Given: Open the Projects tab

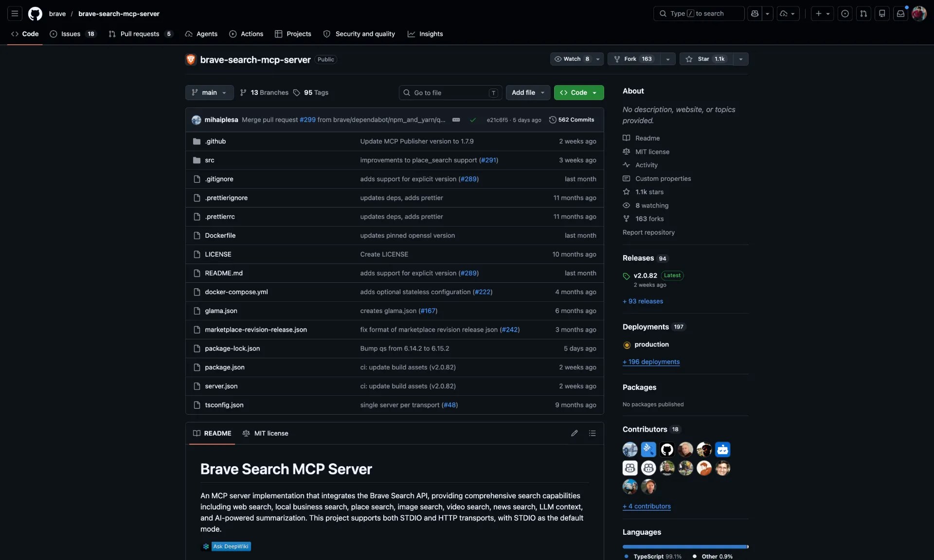Looking at the screenshot, I should 293,34.
